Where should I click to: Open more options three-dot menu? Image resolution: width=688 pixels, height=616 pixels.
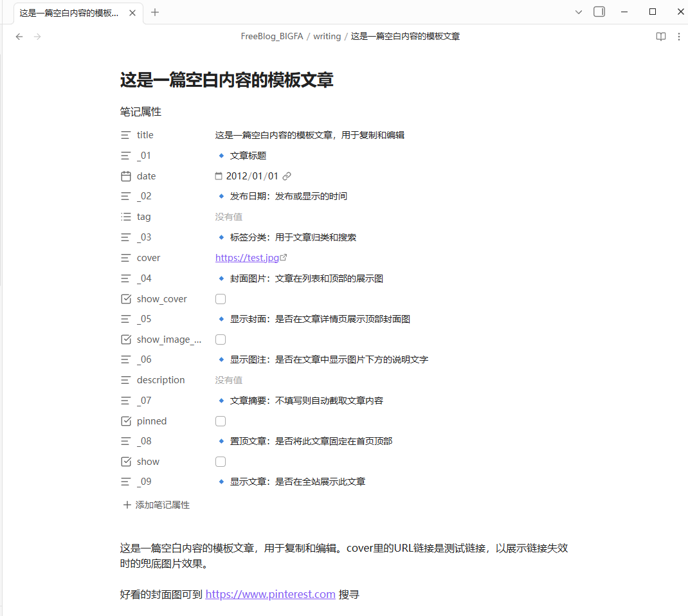679,37
